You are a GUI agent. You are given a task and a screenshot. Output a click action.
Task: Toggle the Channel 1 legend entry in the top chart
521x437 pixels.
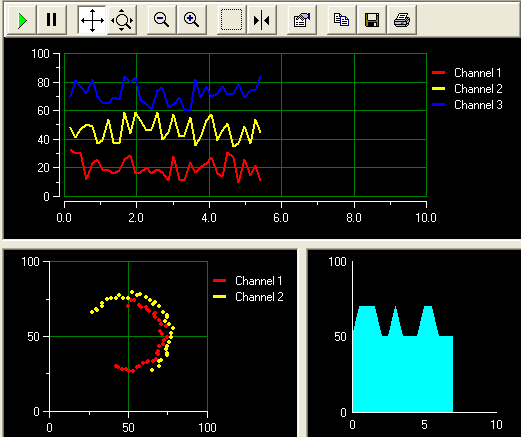tap(467, 73)
